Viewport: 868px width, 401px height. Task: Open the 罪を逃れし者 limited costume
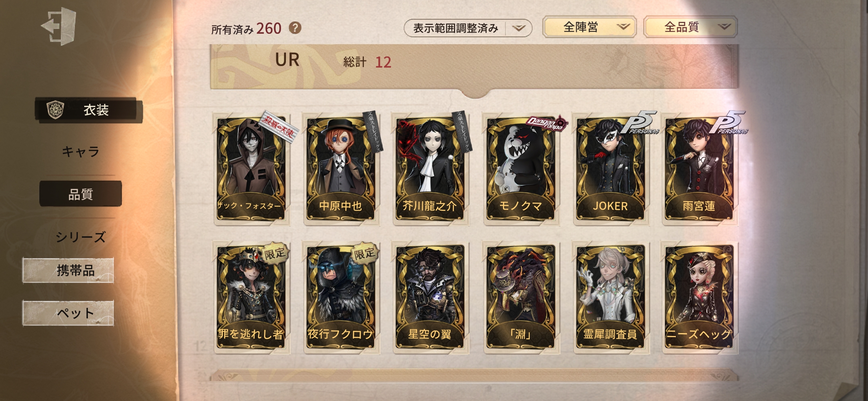coord(251,297)
